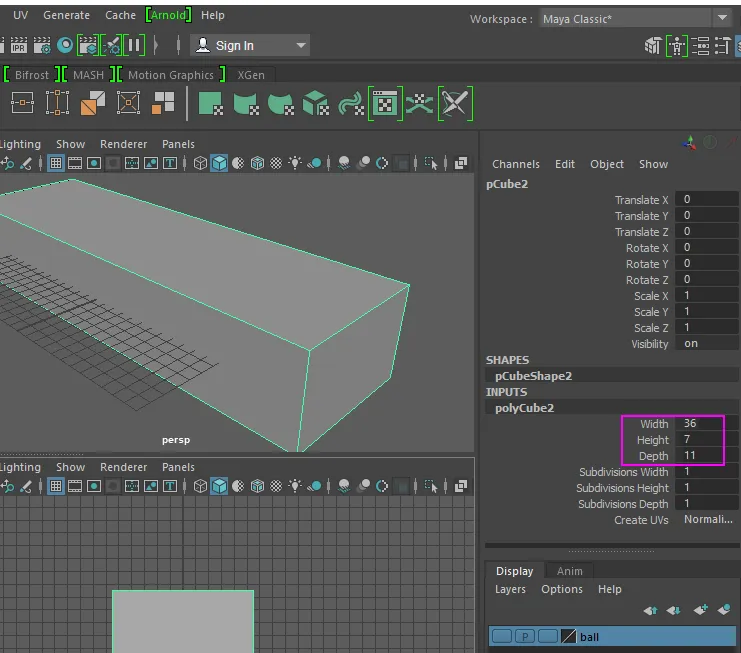Toggle textured checker display in persp viewport toolbar
The height and width of the screenshot is (653, 741).
pyautogui.click(x=276, y=163)
